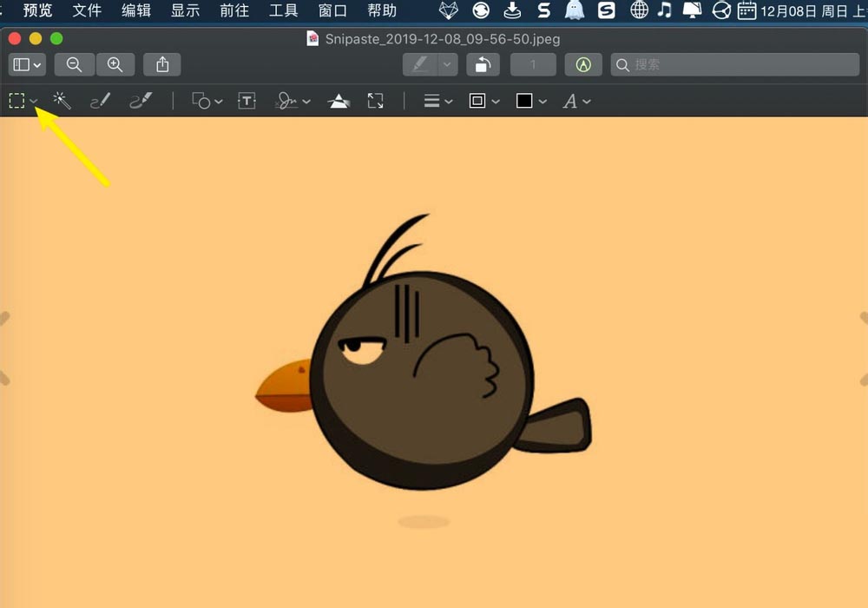The image size is (868, 608).
Task: Open the 帮助 menu
Action: pyautogui.click(x=382, y=10)
